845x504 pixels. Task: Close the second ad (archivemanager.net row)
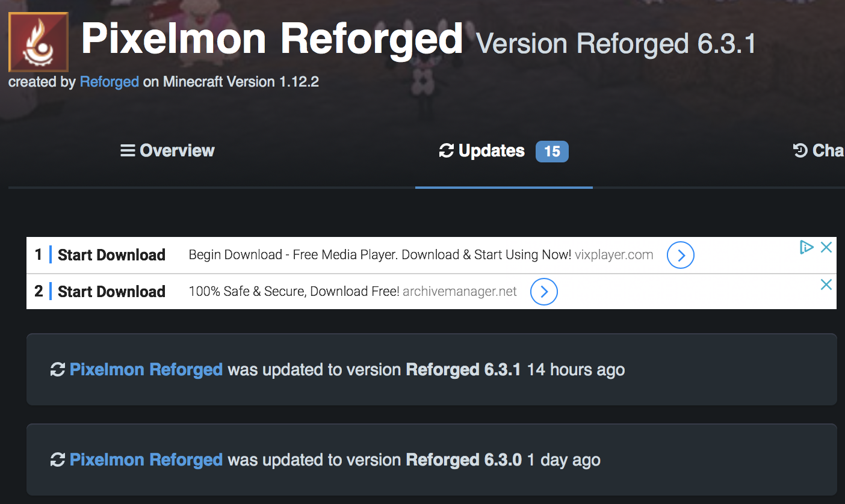pos(827,284)
